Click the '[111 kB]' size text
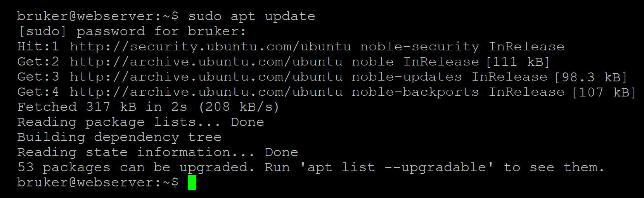 click(x=518, y=62)
